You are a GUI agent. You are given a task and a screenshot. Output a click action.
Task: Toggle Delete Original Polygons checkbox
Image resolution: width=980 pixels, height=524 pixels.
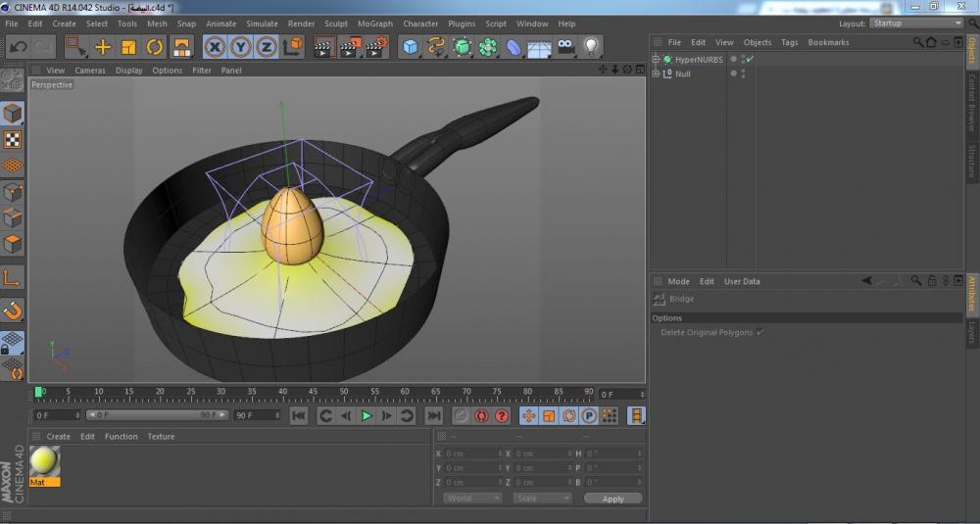760,333
